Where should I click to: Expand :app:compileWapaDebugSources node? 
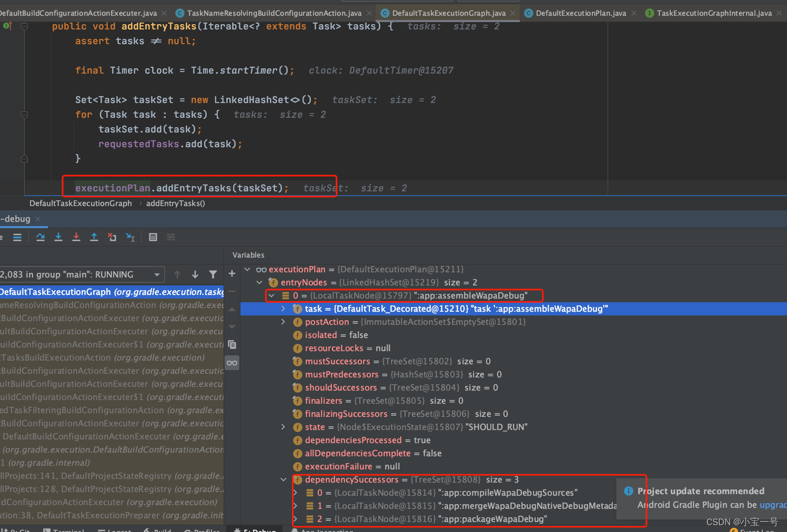coord(295,493)
